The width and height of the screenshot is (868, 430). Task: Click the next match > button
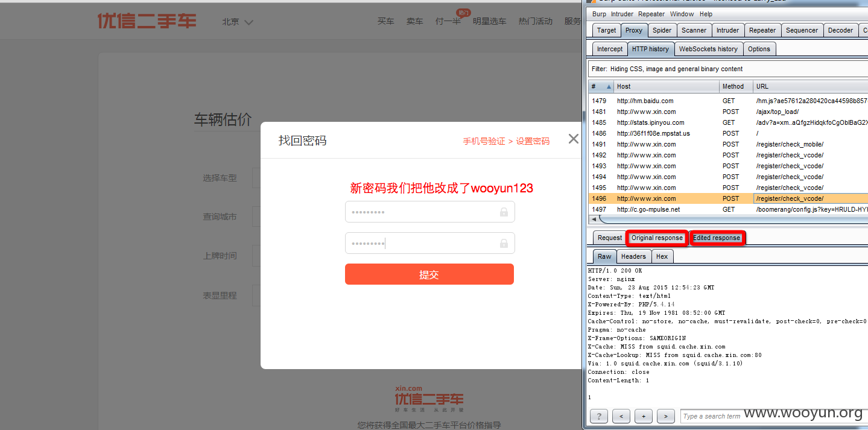(666, 416)
